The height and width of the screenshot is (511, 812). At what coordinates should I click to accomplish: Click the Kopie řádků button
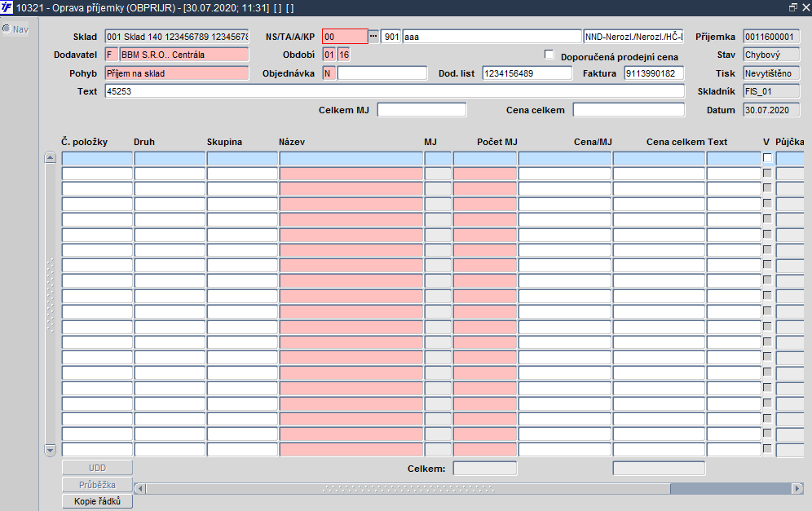[x=97, y=501]
